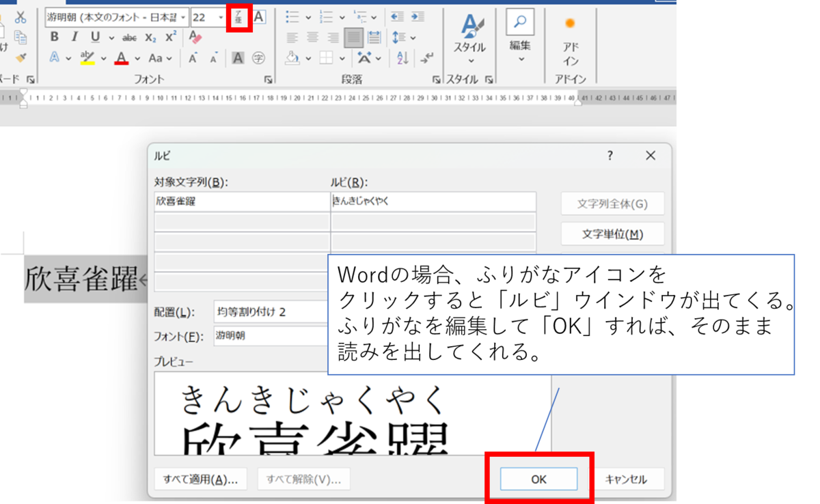This screenshot has height=504, width=820.
Task: Toggle show editing marks
Action: [x=428, y=59]
